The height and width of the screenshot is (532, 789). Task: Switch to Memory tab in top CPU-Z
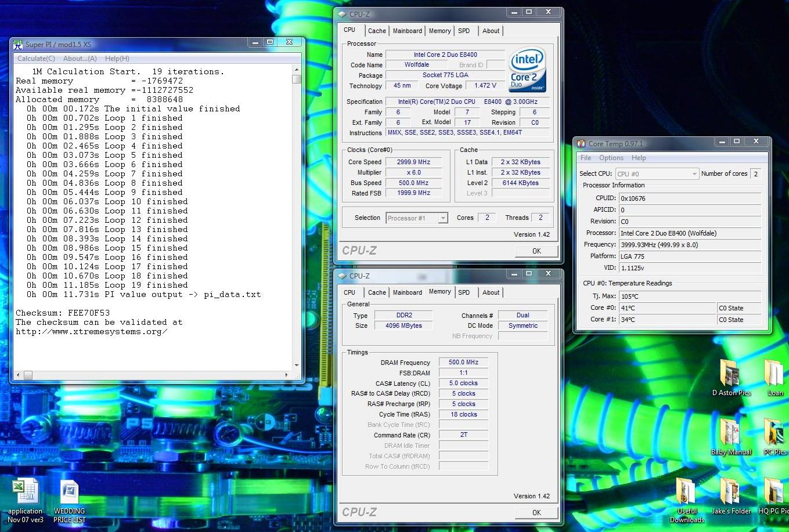point(439,31)
